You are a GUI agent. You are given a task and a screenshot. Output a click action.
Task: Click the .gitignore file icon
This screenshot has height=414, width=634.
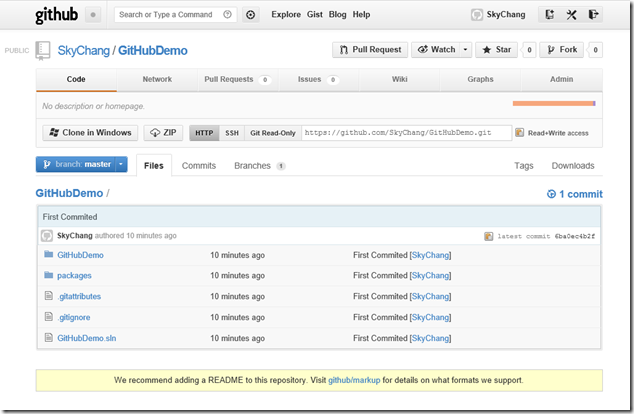pos(49,317)
